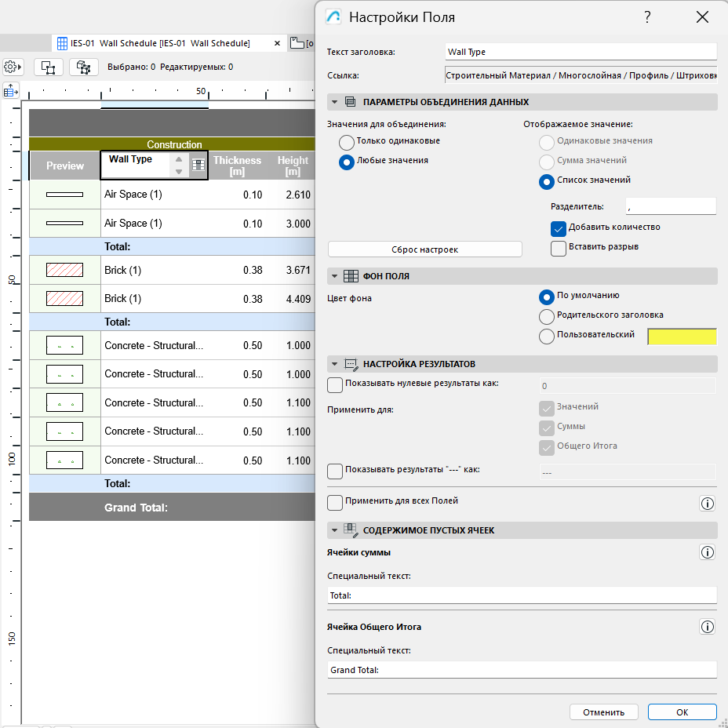The height and width of the screenshot is (728, 728).
Task: Click the table header options icon beside ruler
Action: 10,90
